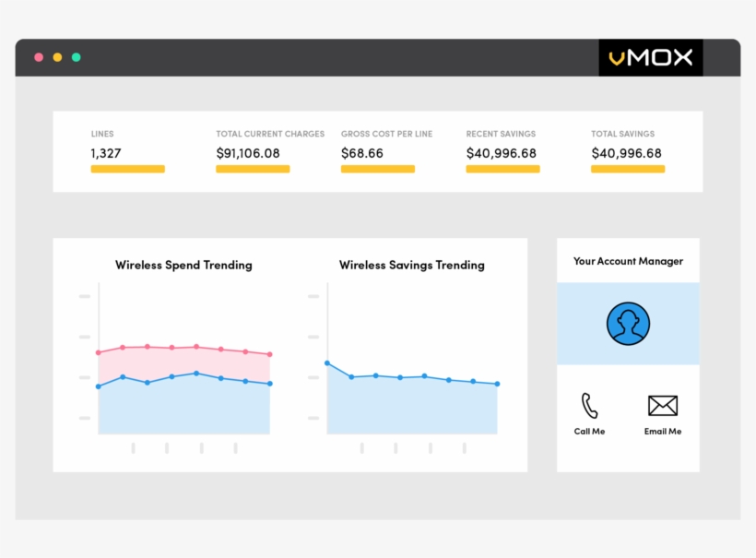
Task: Click the phone icon above Call Me
Action: [x=589, y=406]
